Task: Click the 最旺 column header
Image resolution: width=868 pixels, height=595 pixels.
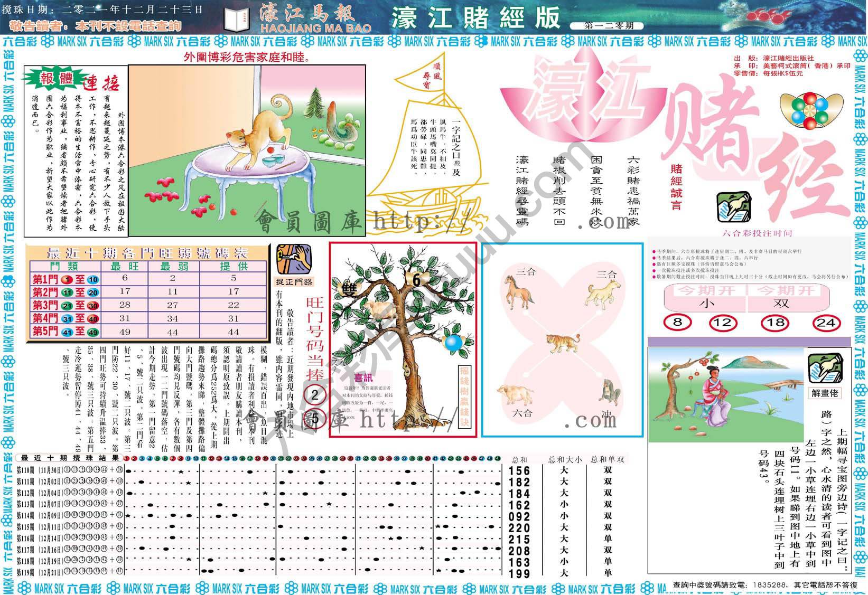Action: (x=125, y=267)
